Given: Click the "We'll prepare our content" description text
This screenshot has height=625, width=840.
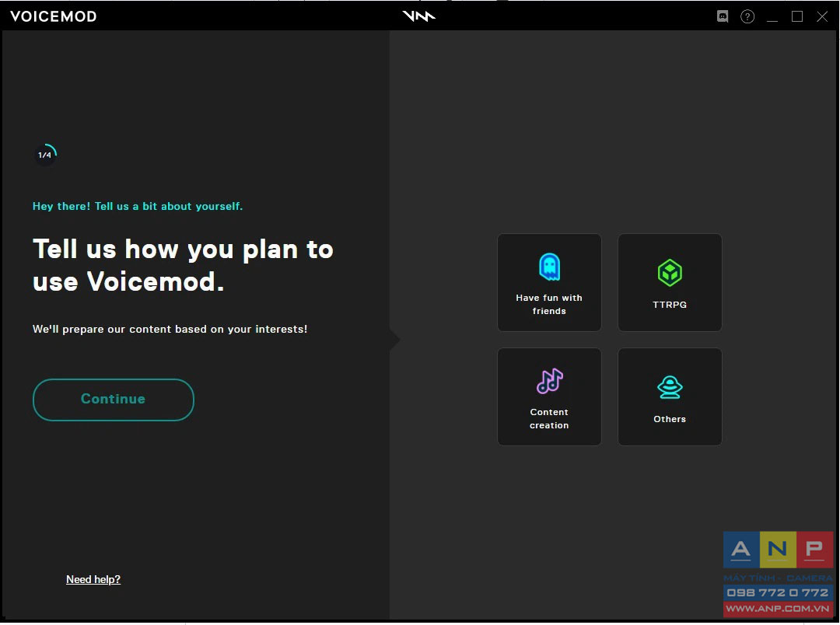Looking at the screenshot, I should 170,329.
